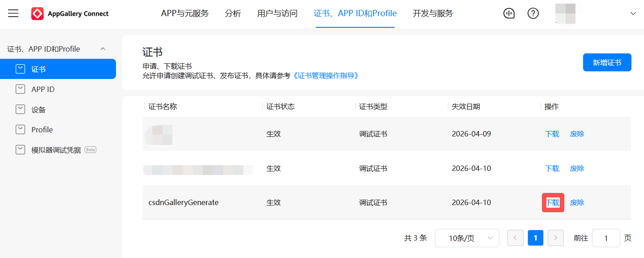Go to the next page arrow
Image resolution: width=644 pixels, height=258 pixels.
tap(556, 238)
